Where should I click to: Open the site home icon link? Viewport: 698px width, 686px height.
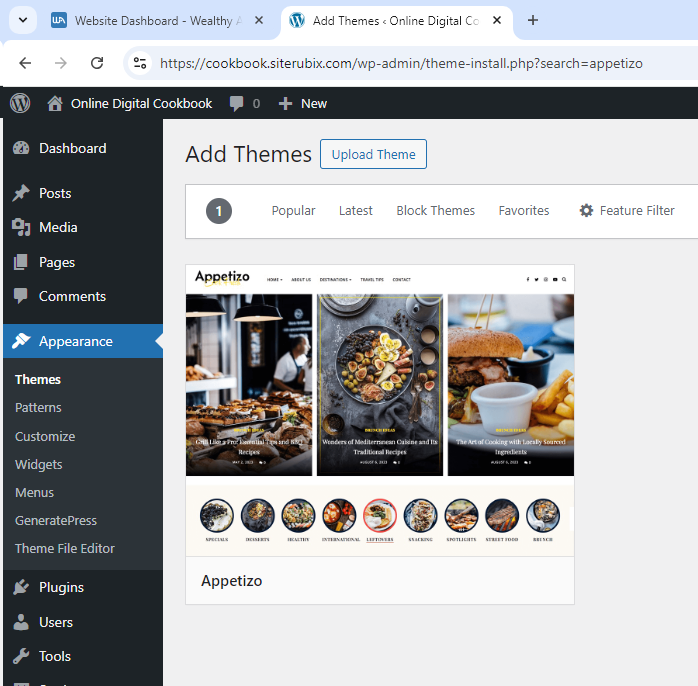pyautogui.click(x=55, y=103)
